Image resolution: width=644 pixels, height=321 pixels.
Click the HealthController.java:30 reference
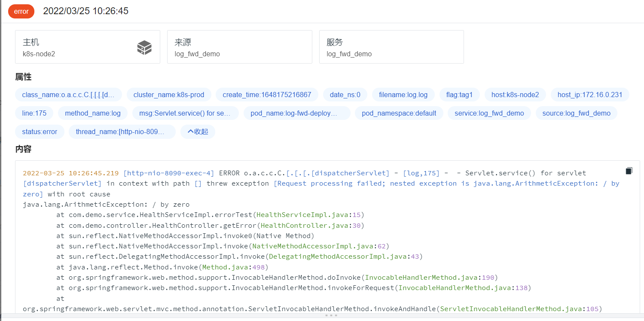[310, 226]
